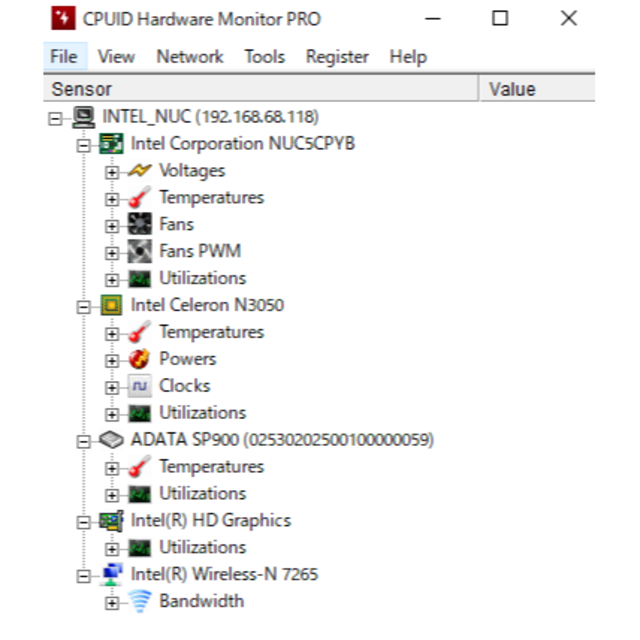This screenshot has width=640, height=640.
Task: Click the Wireless-N 7265 network adapter icon
Action: (112, 574)
